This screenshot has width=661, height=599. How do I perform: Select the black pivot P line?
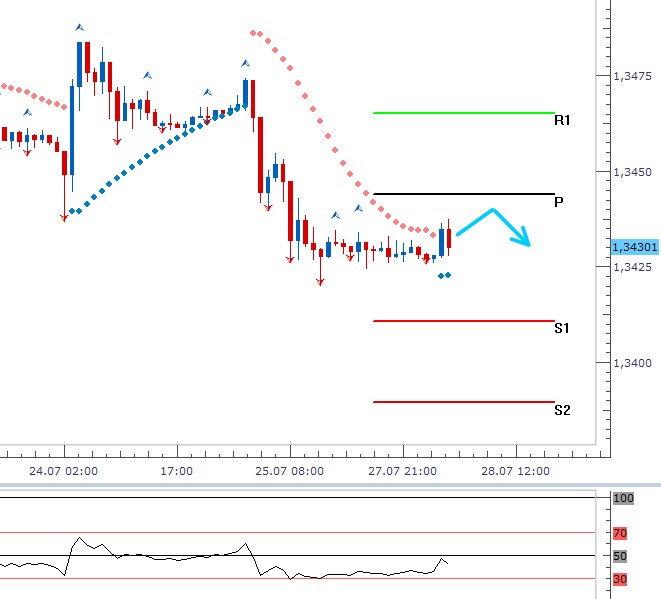pyautogui.click(x=464, y=194)
